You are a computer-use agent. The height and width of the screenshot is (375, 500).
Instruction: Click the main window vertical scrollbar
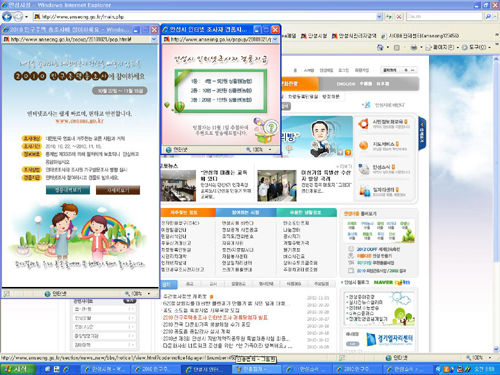pyautogui.click(x=497, y=203)
